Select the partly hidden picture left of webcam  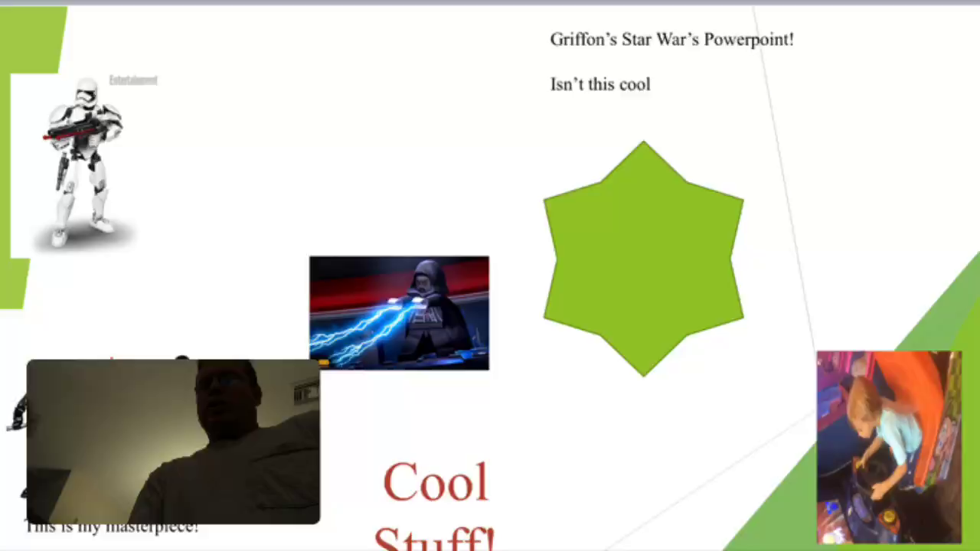(17, 414)
